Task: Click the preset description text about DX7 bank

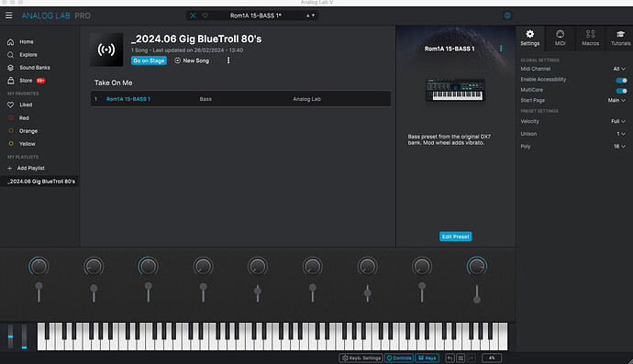Action: (449, 139)
